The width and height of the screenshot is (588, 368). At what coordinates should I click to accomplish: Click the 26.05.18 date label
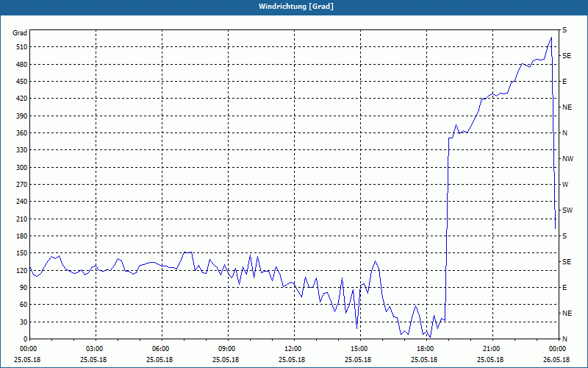(556, 359)
